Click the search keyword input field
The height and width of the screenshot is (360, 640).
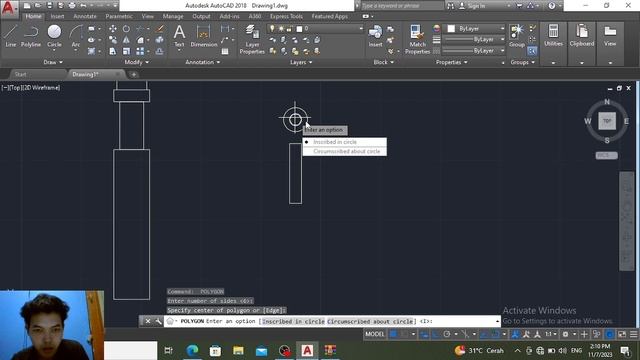click(402, 6)
